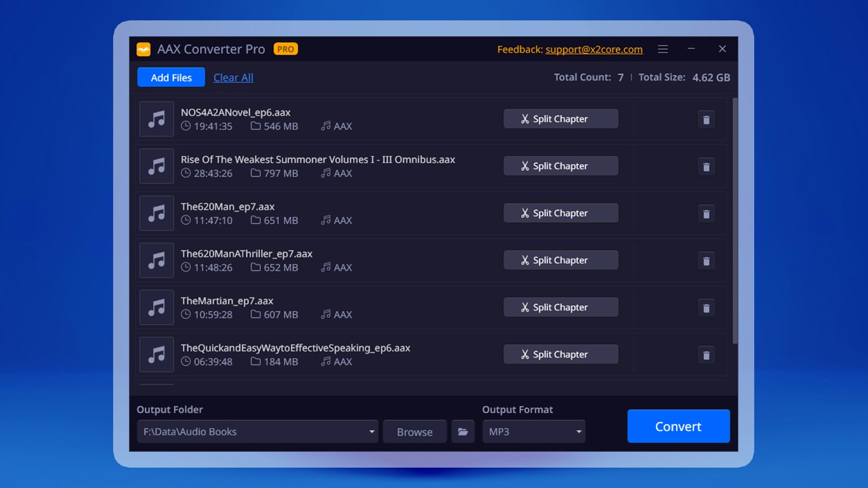Split chapters for NOS4A2ANovel_ep6.aax
Image resolution: width=868 pixels, height=488 pixels.
point(560,119)
